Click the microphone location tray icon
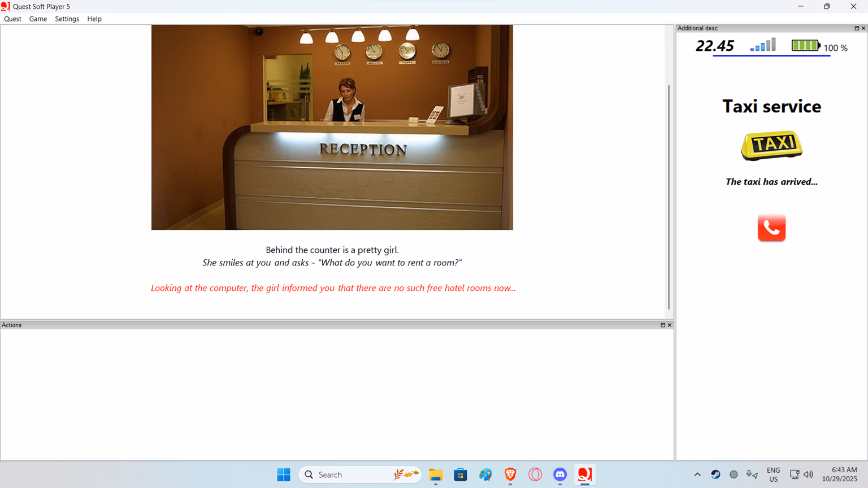 (752, 474)
